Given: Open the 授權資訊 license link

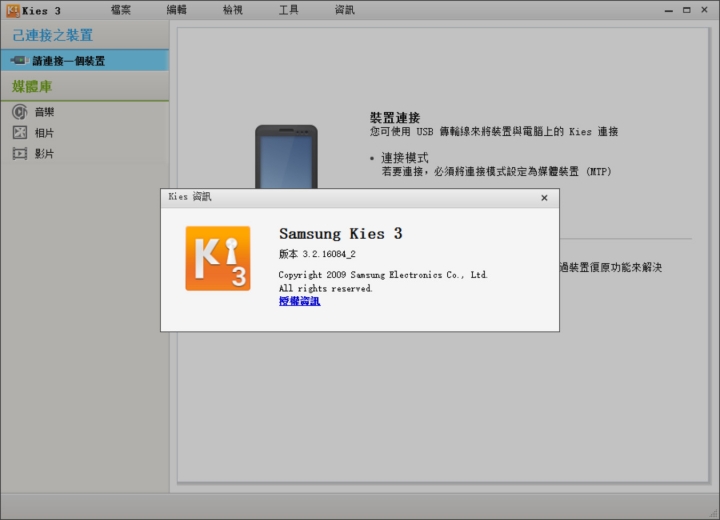Looking at the screenshot, I should (x=299, y=301).
